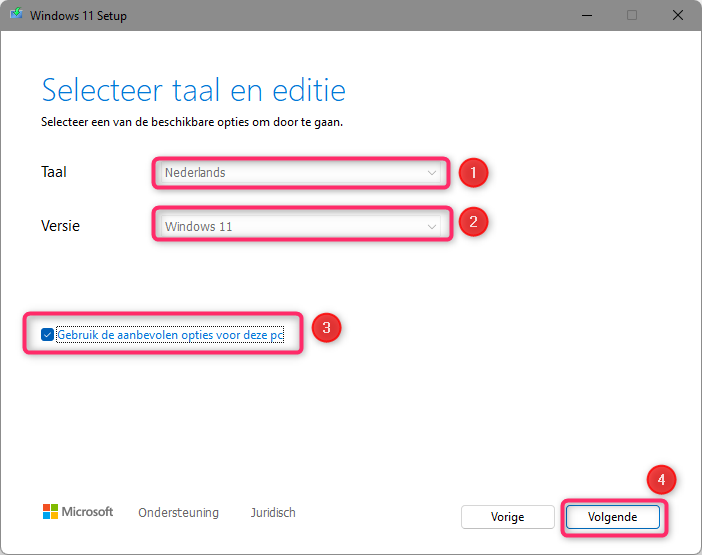Open the Juridisch link
The width and height of the screenshot is (702, 555).
tap(273, 512)
